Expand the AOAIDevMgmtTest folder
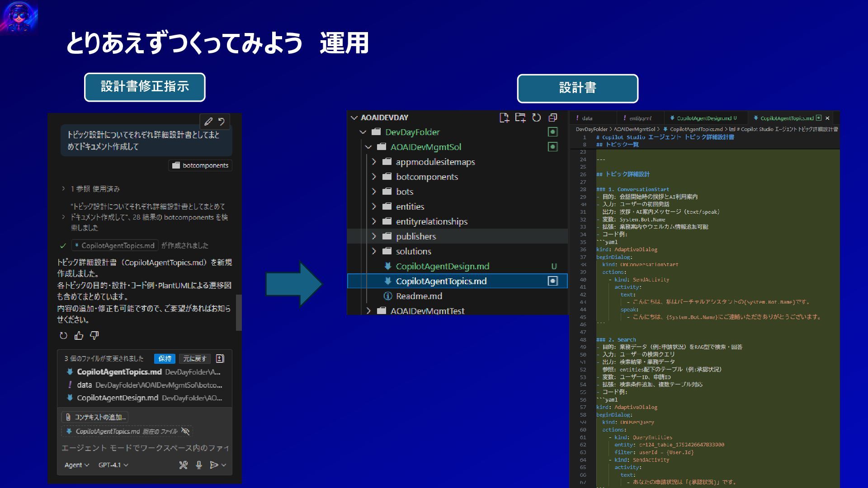The height and width of the screenshot is (488, 868). [368, 311]
